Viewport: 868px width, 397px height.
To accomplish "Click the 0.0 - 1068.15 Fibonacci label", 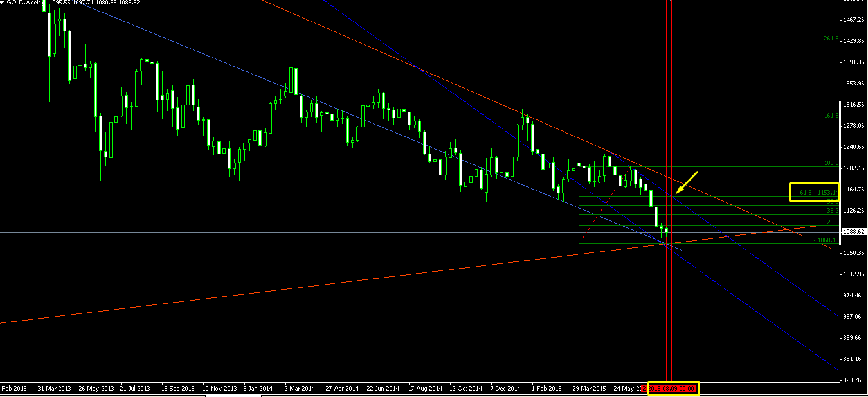I will point(821,240).
